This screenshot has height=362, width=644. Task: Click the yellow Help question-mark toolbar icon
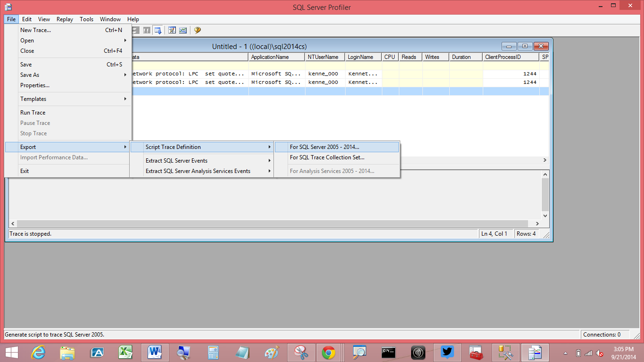click(x=197, y=30)
